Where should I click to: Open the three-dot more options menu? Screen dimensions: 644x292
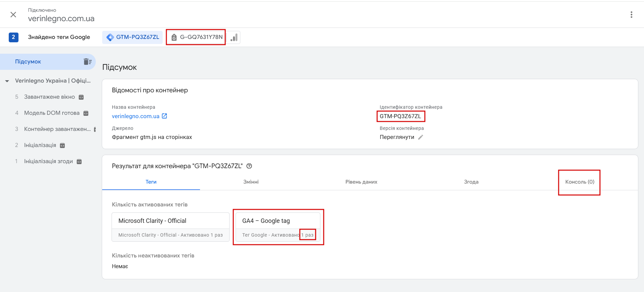[631, 14]
